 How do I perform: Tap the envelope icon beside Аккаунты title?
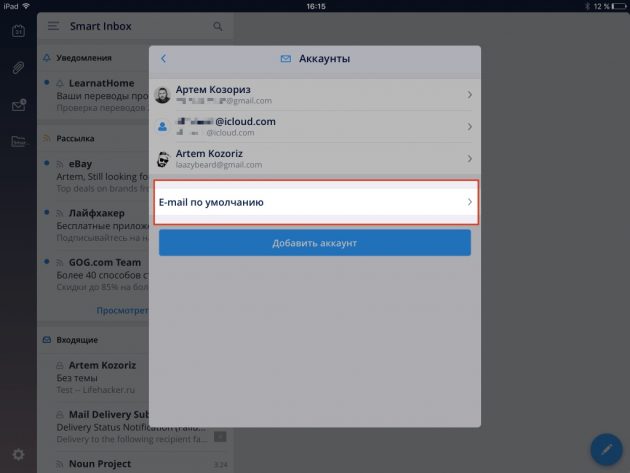click(286, 59)
